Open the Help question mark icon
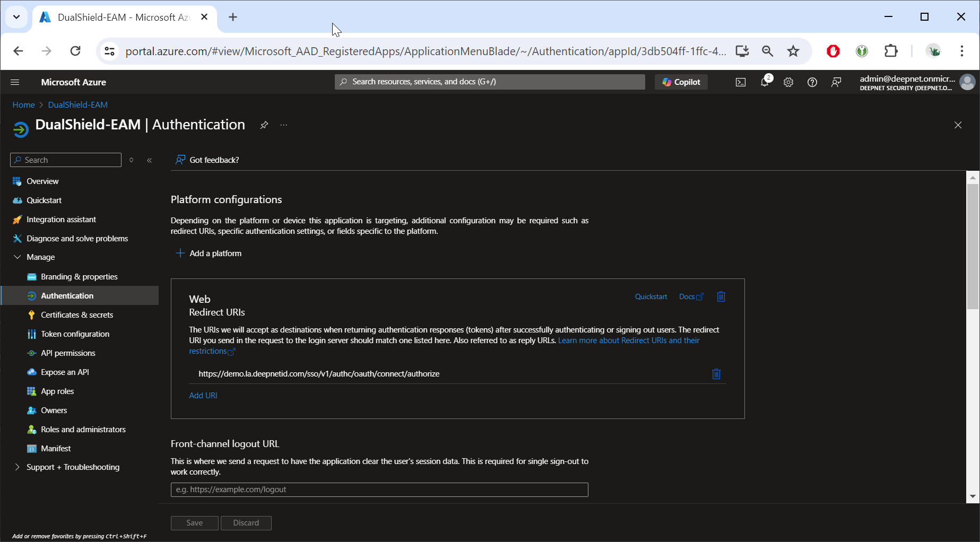Viewport: 980px width, 542px height. click(812, 82)
